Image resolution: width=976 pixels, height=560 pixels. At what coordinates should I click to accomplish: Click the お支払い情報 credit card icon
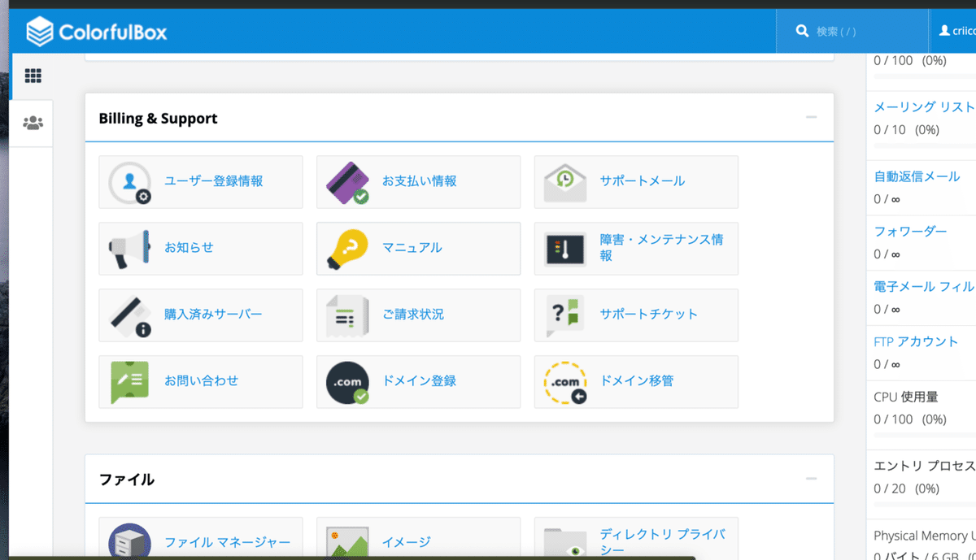[x=348, y=181]
